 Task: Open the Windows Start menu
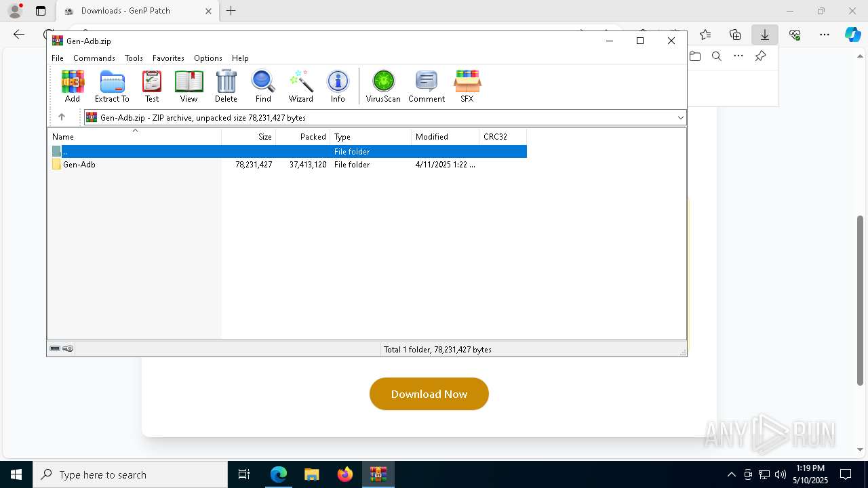coord(16,474)
